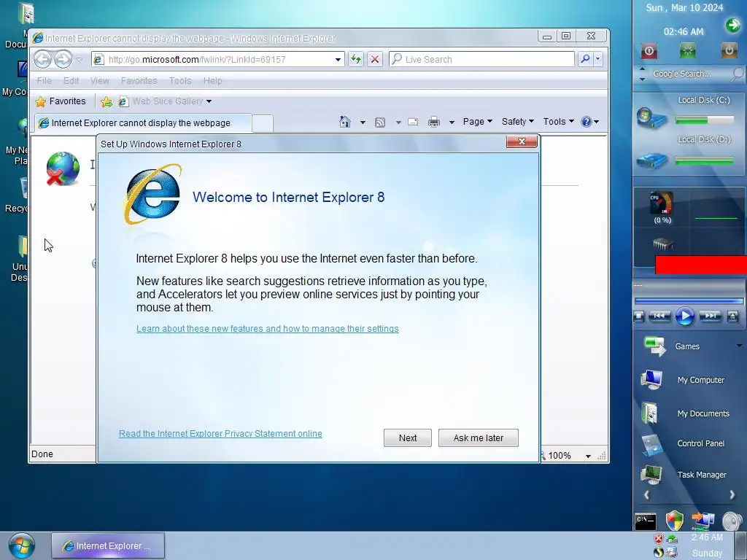Click the IE forward navigation arrow
The image size is (747, 560).
(x=63, y=60)
